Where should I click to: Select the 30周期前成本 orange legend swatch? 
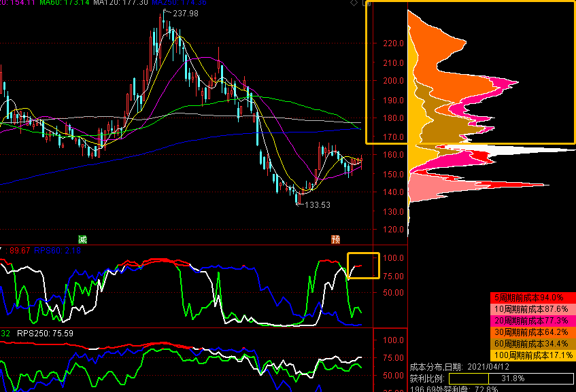[x=532, y=332]
